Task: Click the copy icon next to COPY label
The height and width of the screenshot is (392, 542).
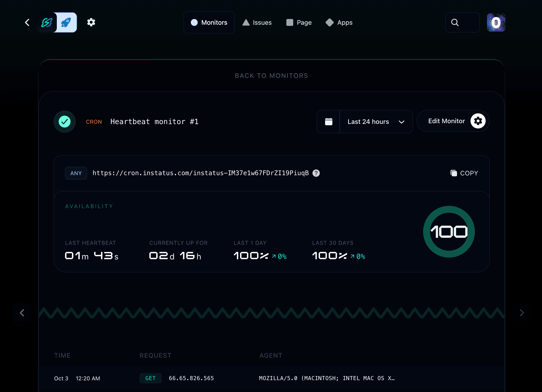Action: (x=454, y=173)
